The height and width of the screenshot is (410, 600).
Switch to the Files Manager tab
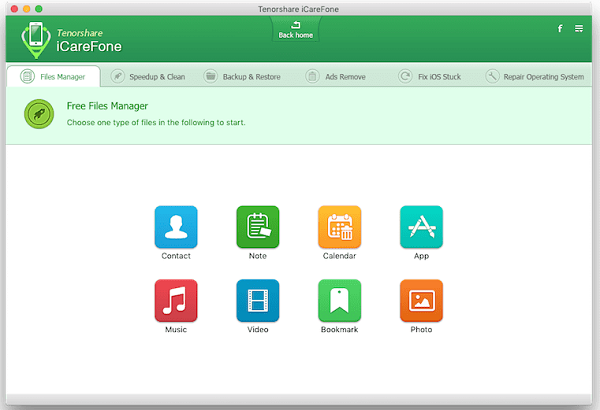pos(53,76)
